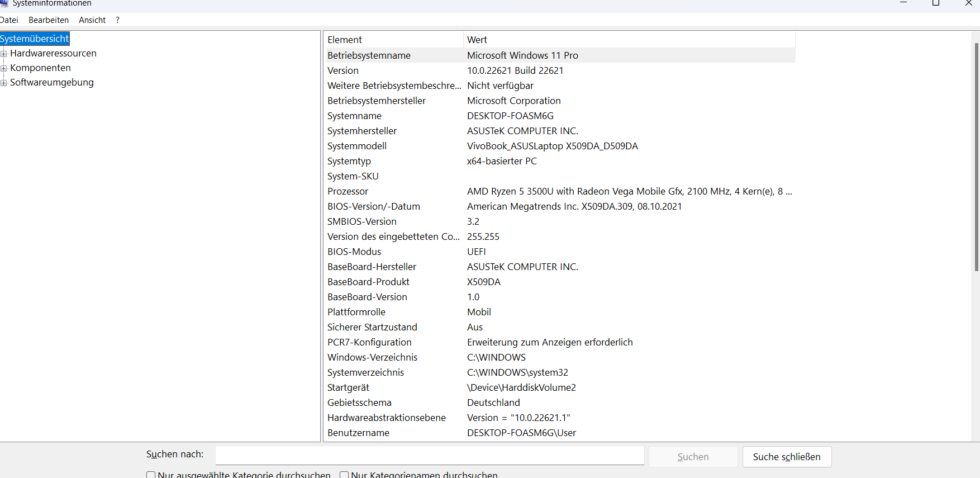This screenshot has width=980, height=478.
Task: Click the value DESKTOP-FOASM6G
Action: [510, 116]
